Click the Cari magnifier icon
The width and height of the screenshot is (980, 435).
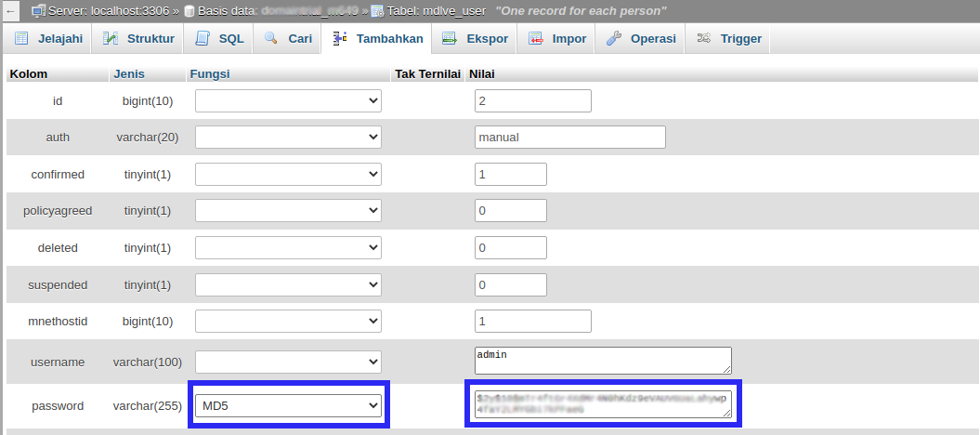(x=271, y=39)
